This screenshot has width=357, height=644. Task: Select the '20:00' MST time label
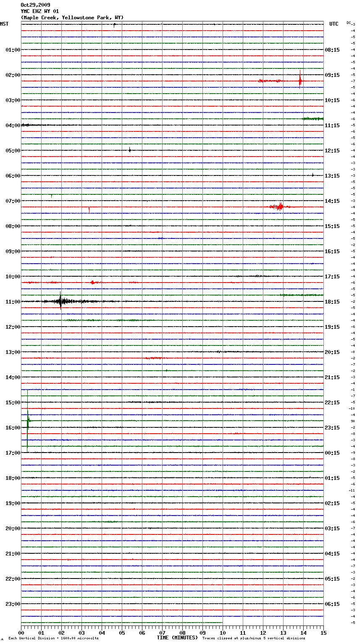[13, 528]
